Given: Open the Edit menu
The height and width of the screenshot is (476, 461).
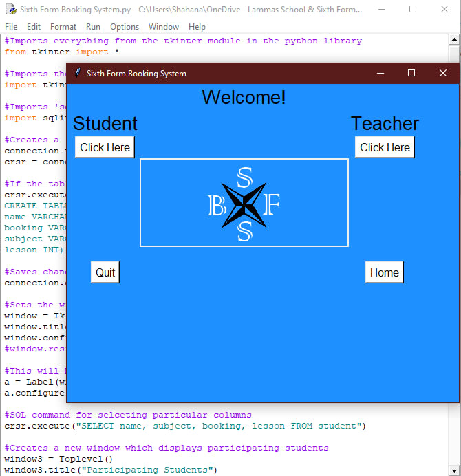Looking at the screenshot, I should [34, 27].
